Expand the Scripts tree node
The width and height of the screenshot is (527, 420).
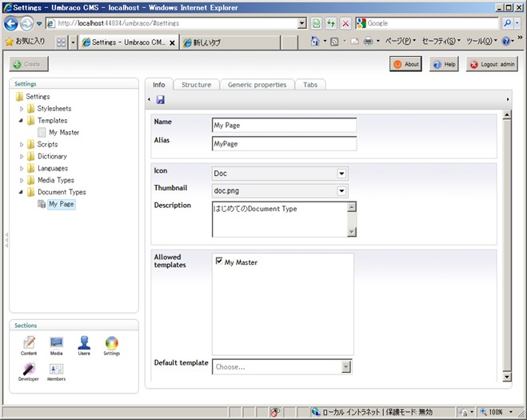pyautogui.click(x=22, y=145)
